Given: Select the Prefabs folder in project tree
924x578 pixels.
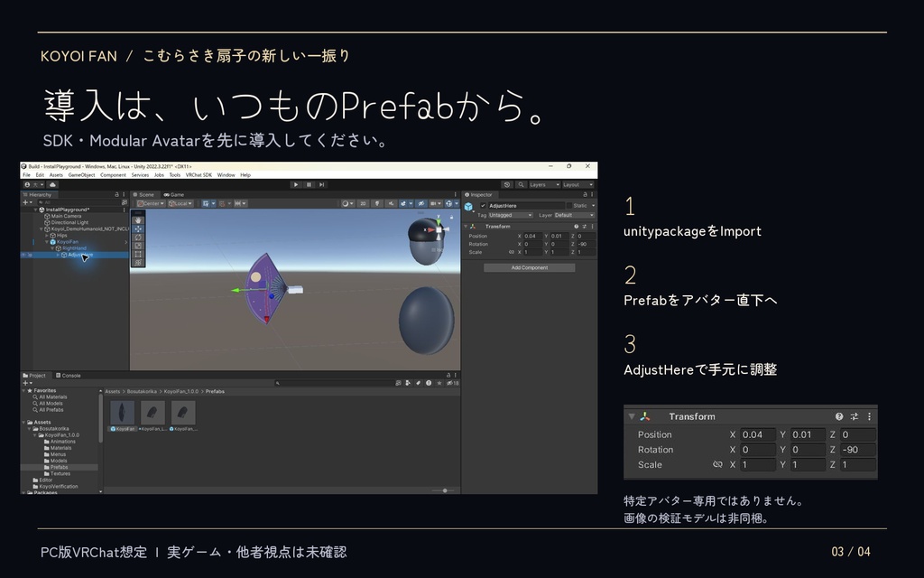Looking at the screenshot, I should pos(59,467).
